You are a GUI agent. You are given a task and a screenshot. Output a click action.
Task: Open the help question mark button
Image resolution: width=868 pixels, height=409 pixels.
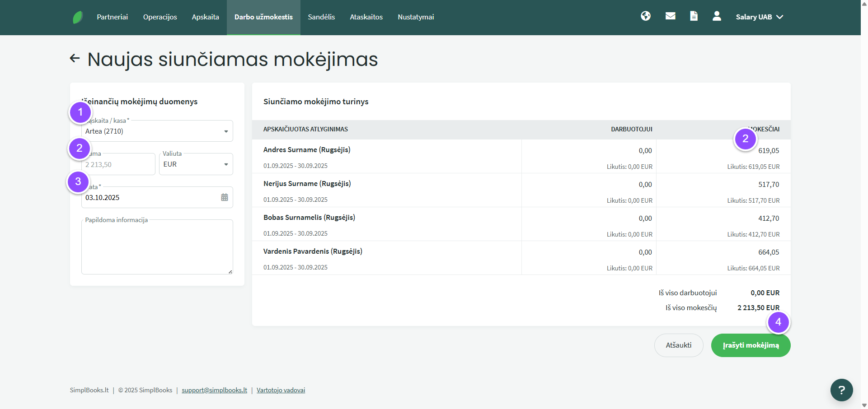point(841,390)
